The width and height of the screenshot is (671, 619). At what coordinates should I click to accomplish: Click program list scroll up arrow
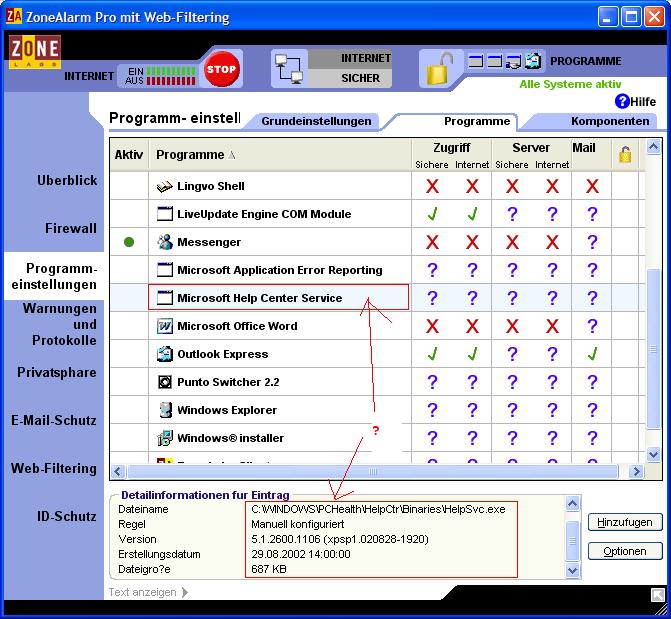tap(653, 147)
